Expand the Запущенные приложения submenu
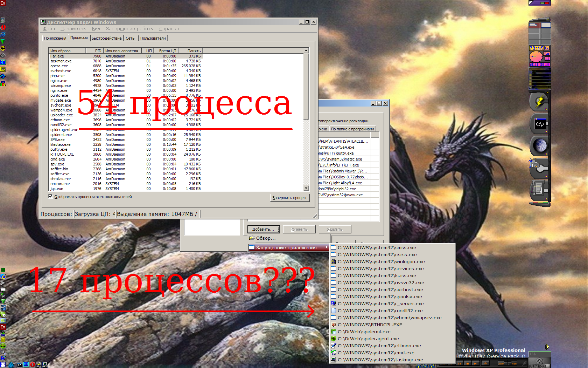The height and width of the screenshot is (368, 588). pyautogui.click(x=289, y=247)
